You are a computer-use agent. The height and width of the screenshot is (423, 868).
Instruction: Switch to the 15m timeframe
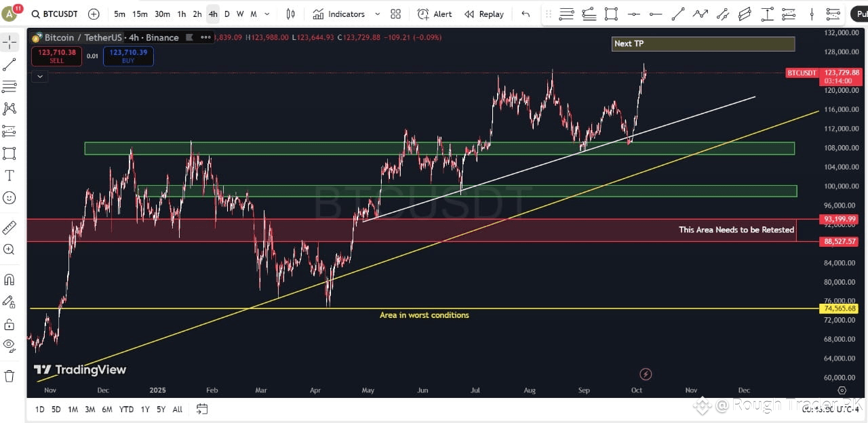[x=140, y=14]
